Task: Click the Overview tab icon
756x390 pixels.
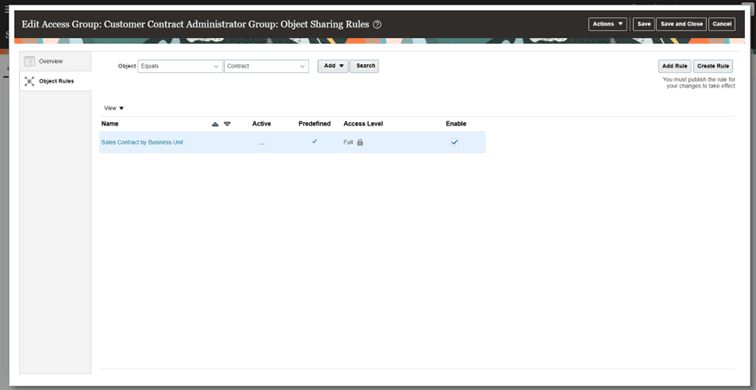Action: tap(29, 61)
